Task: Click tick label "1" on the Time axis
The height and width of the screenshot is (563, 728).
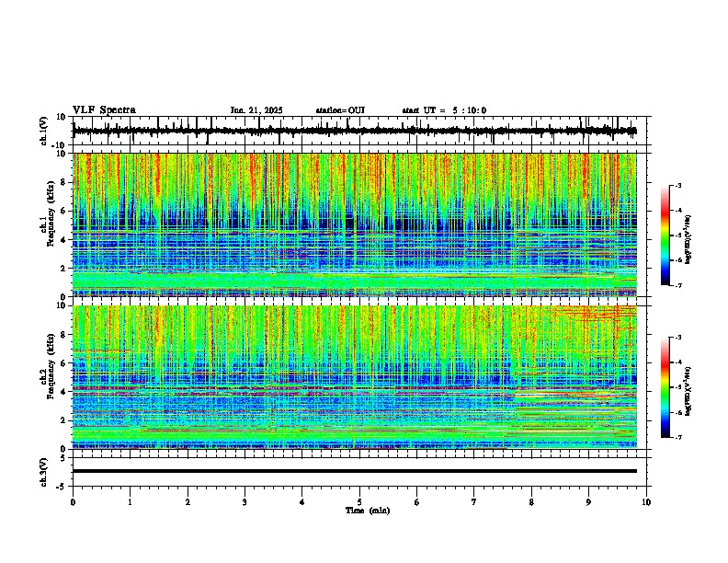Action: 130,502
